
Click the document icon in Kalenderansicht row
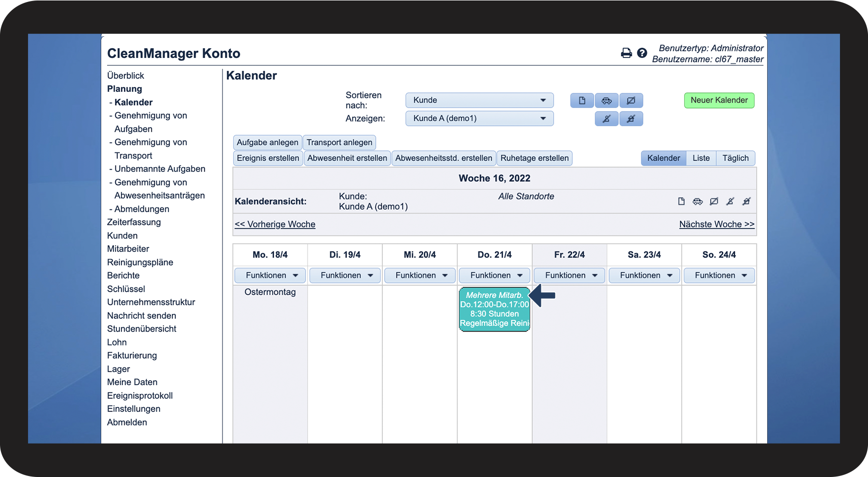pos(681,201)
